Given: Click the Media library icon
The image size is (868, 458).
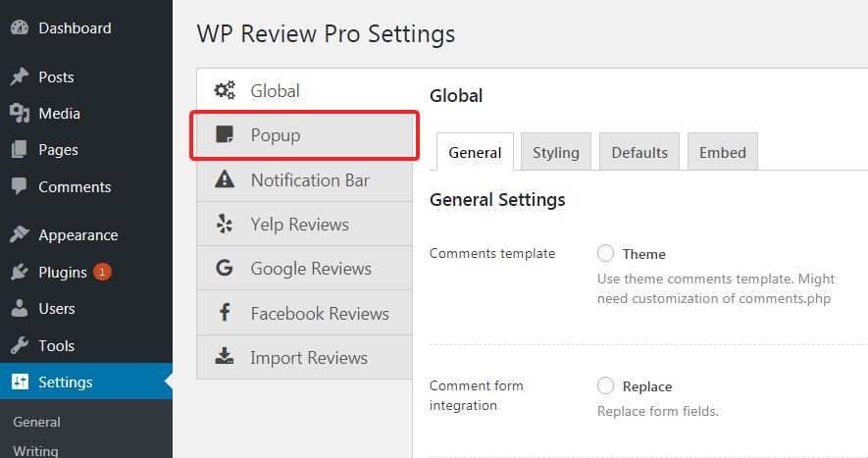Looking at the screenshot, I should [20, 113].
